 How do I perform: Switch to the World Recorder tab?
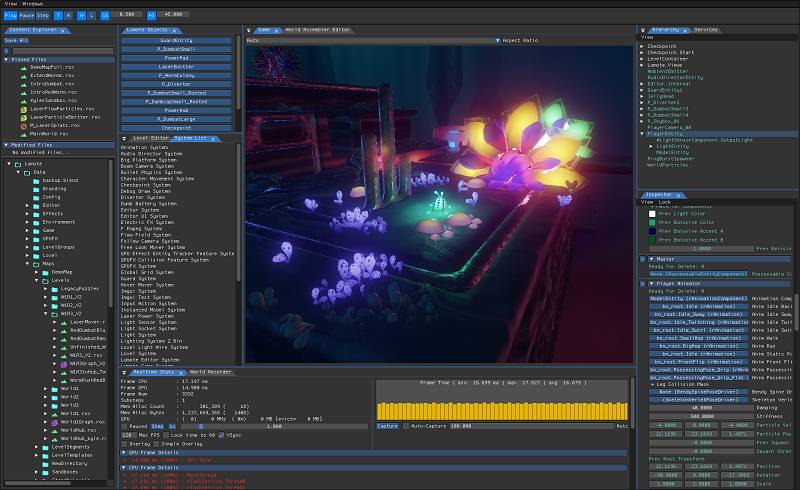pyautogui.click(x=210, y=372)
